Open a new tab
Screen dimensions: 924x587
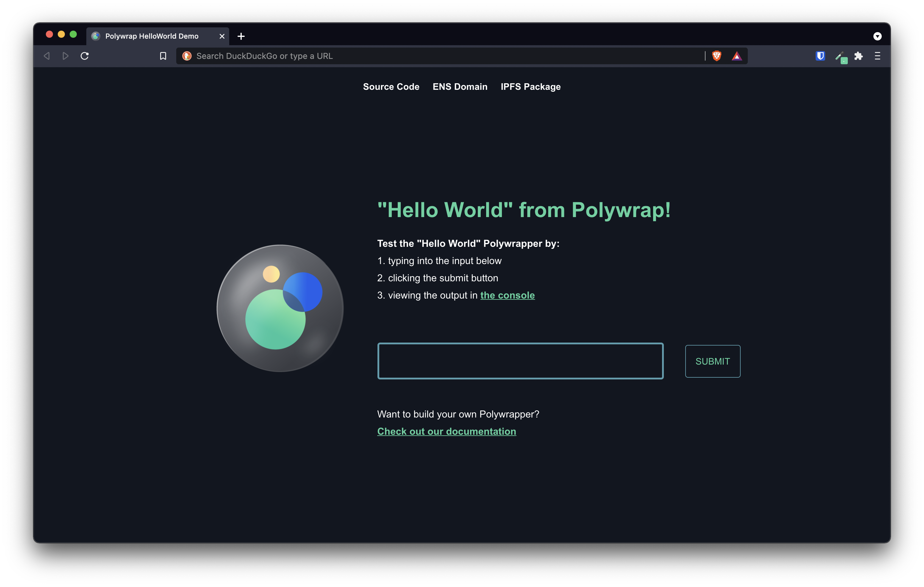click(241, 36)
